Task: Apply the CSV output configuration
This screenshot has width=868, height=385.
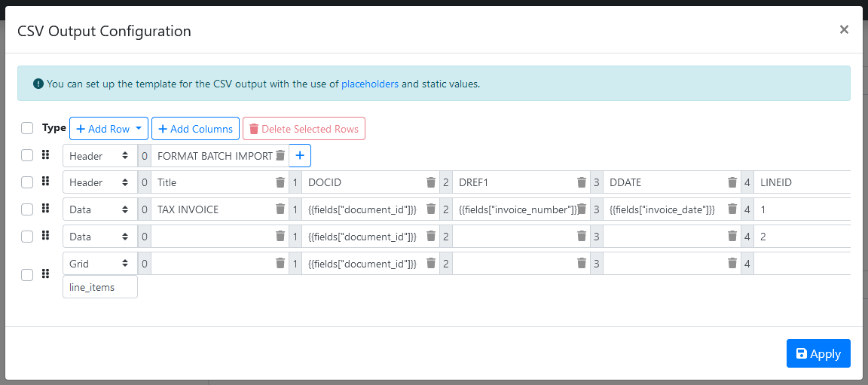Action: click(818, 353)
